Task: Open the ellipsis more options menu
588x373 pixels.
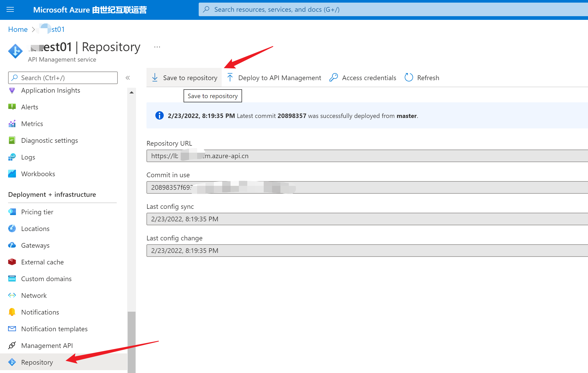Action: coord(157,47)
